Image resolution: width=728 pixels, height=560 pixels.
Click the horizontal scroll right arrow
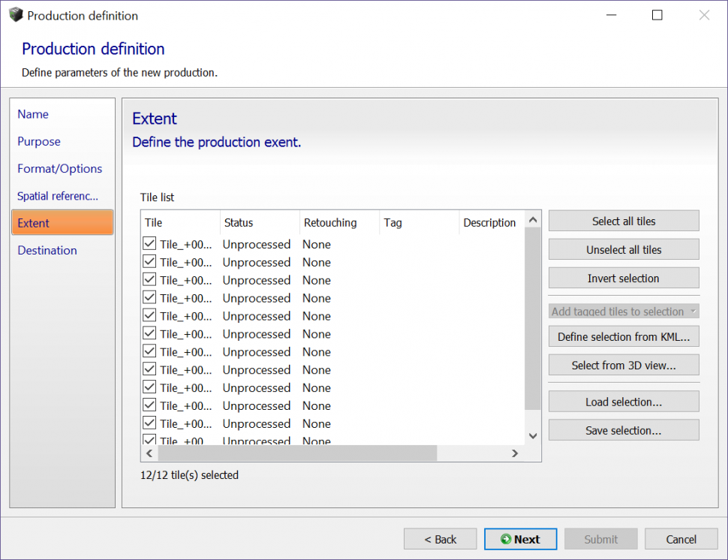tap(514, 453)
